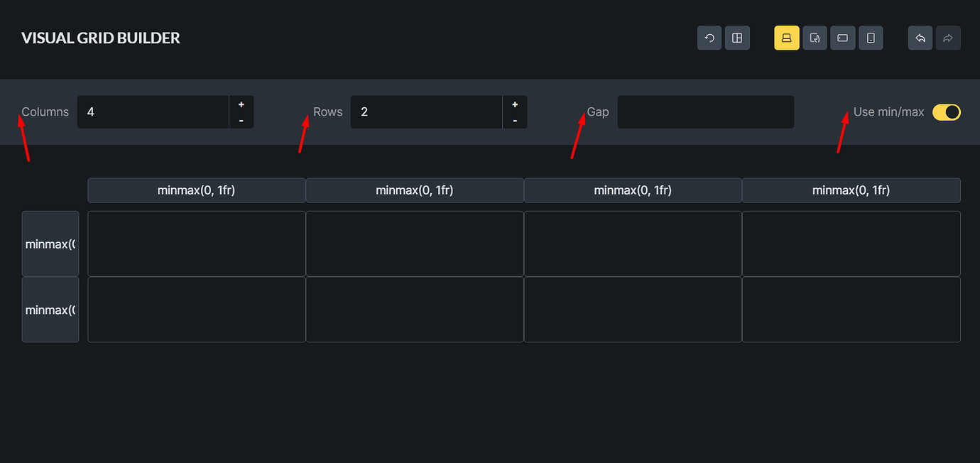This screenshot has height=463, width=980.
Task: Select the Rows number input
Action: 426,111
